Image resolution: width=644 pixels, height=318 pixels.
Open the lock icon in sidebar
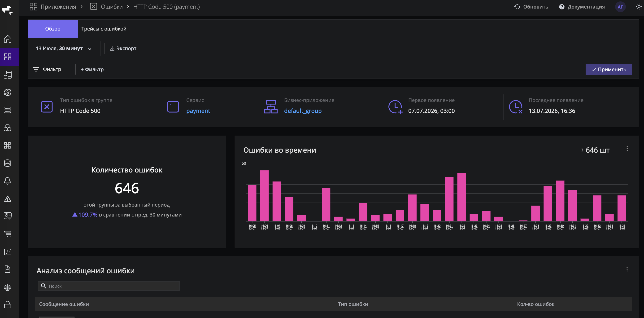(8, 305)
